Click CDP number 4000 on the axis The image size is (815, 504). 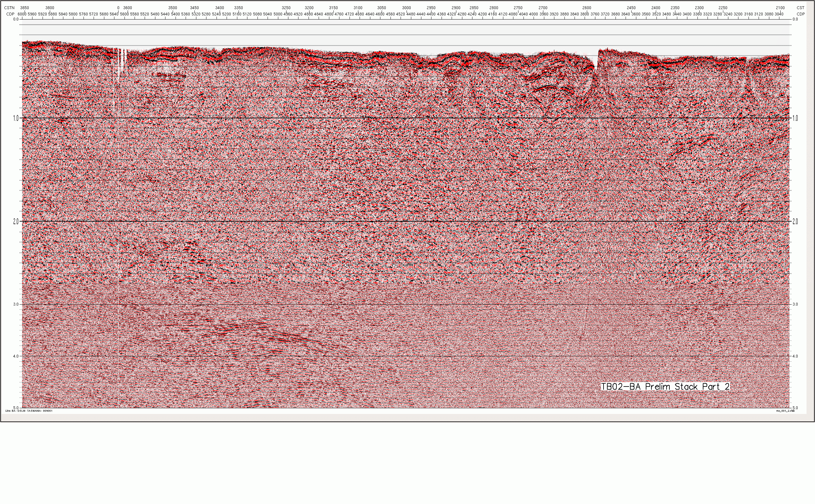point(533,14)
